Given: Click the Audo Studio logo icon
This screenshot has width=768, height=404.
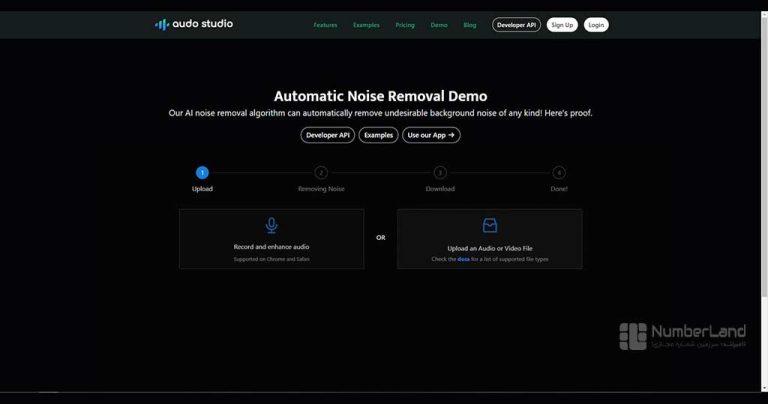Looking at the screenshot, I should tap(162, 24).
